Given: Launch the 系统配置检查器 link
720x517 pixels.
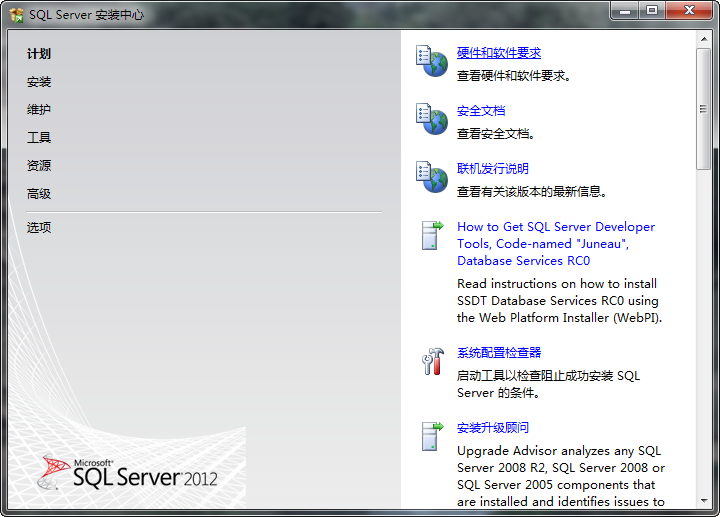Looking at the screenshot, I should [499, 353].
